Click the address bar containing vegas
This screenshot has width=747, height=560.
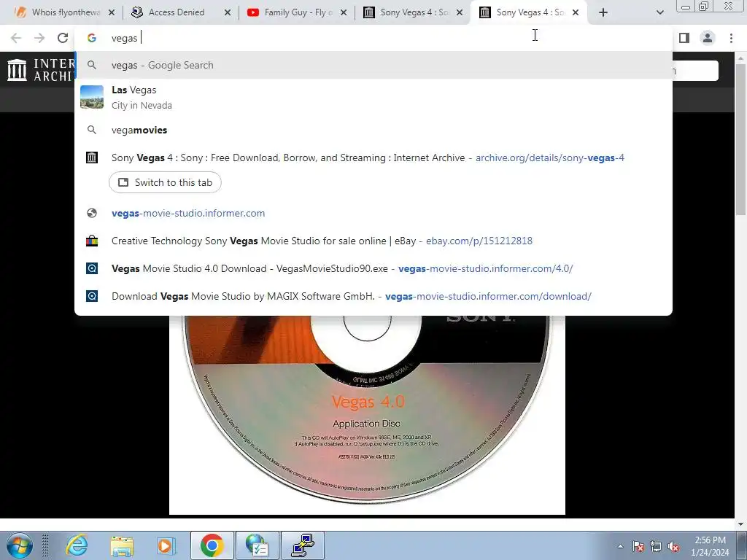[x=373, y=38]
